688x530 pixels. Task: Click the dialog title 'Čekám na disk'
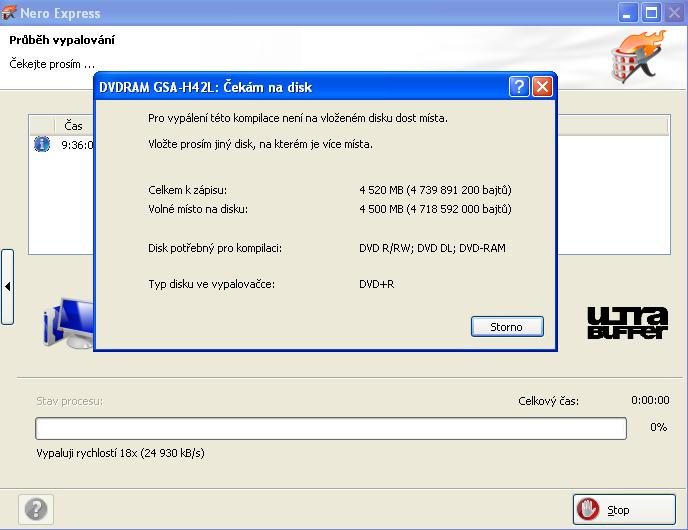(268, 87)
